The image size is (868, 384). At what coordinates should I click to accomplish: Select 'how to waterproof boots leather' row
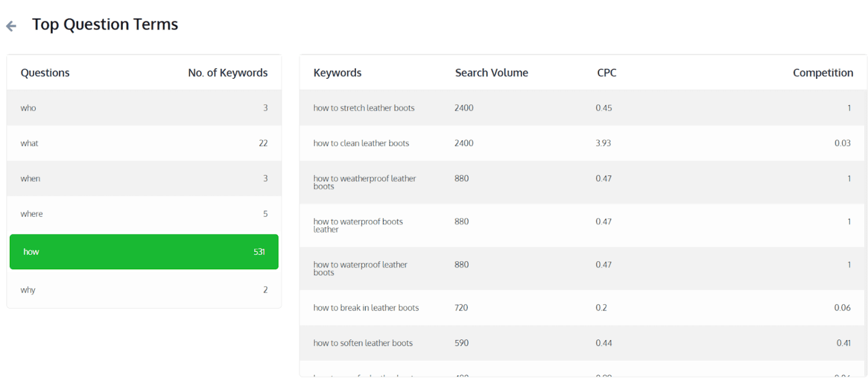pos(358,225)
